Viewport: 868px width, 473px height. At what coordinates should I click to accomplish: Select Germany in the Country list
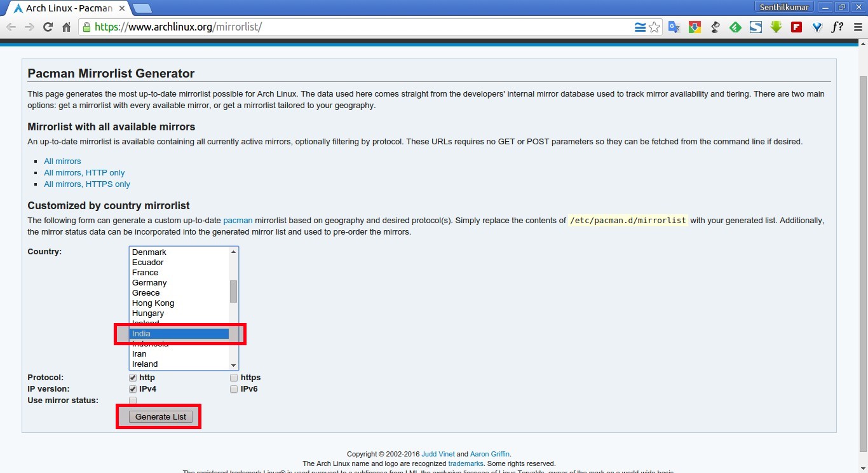(x=149, y=282)
